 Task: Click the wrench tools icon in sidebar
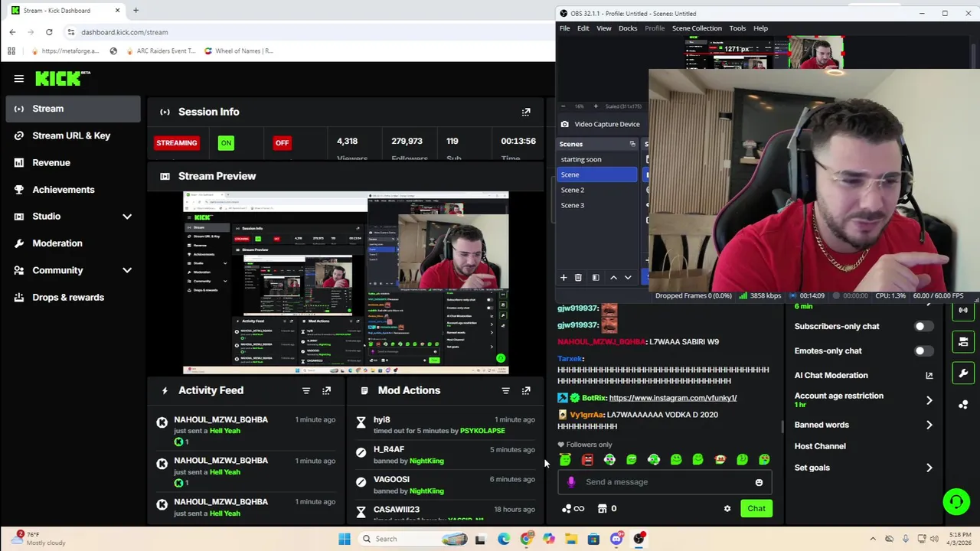pyautogui.click(x=963, y=373)
